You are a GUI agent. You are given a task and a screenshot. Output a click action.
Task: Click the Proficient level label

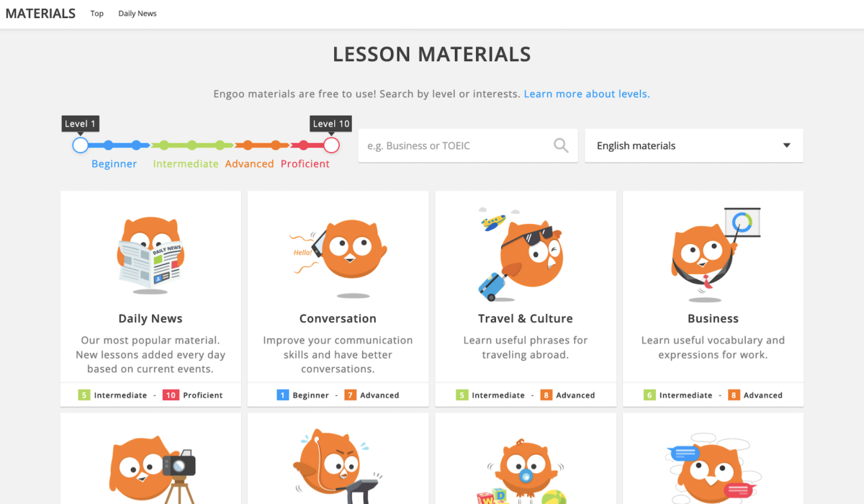(305, 164)
